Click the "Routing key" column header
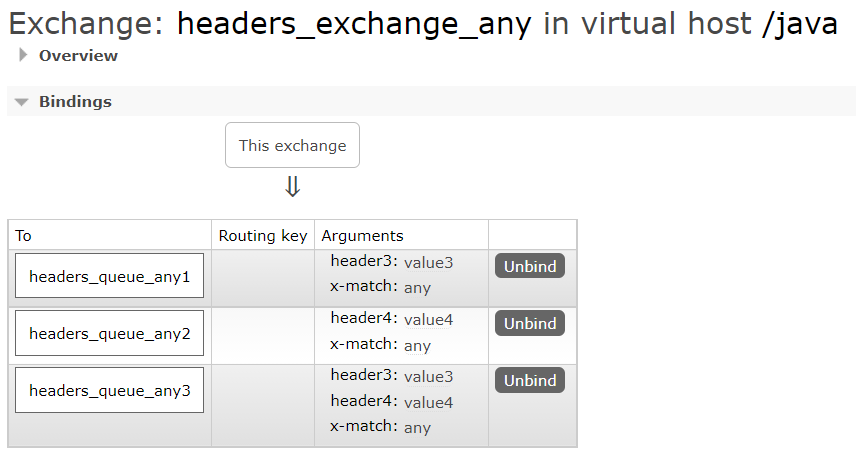Screen dimensions: 856x460 (263, 236)
